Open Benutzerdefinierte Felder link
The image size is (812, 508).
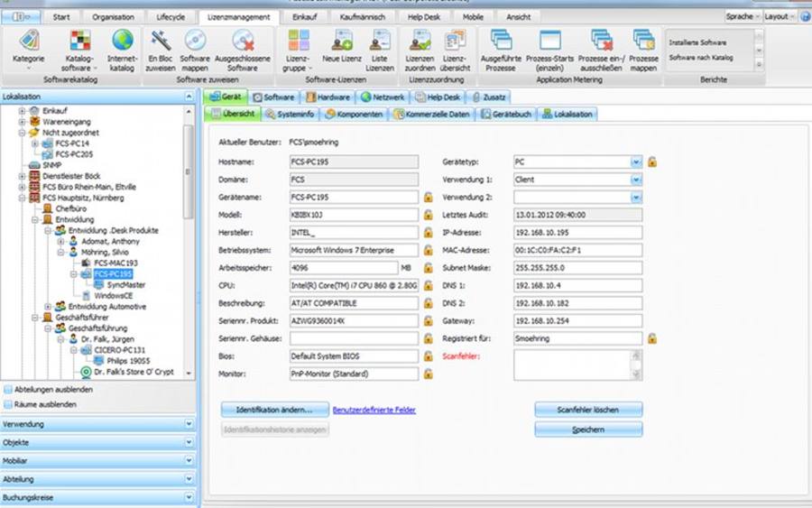[x=374, y=411]
